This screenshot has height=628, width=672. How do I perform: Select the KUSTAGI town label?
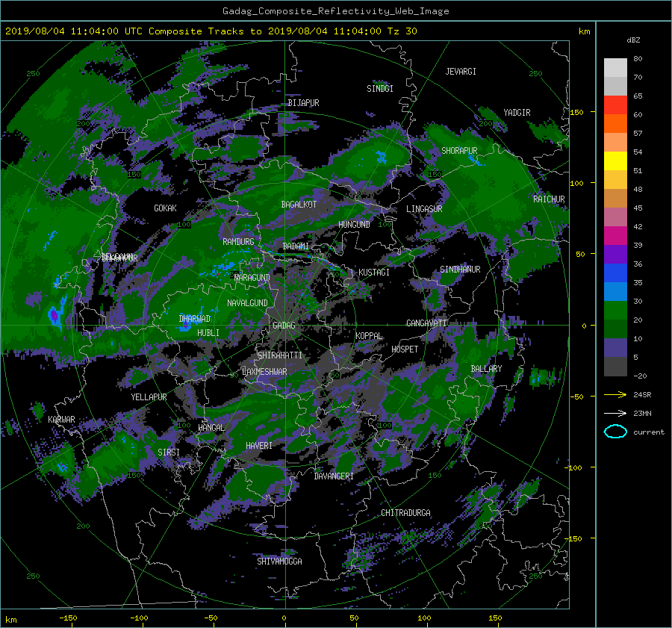pos(374,273)
